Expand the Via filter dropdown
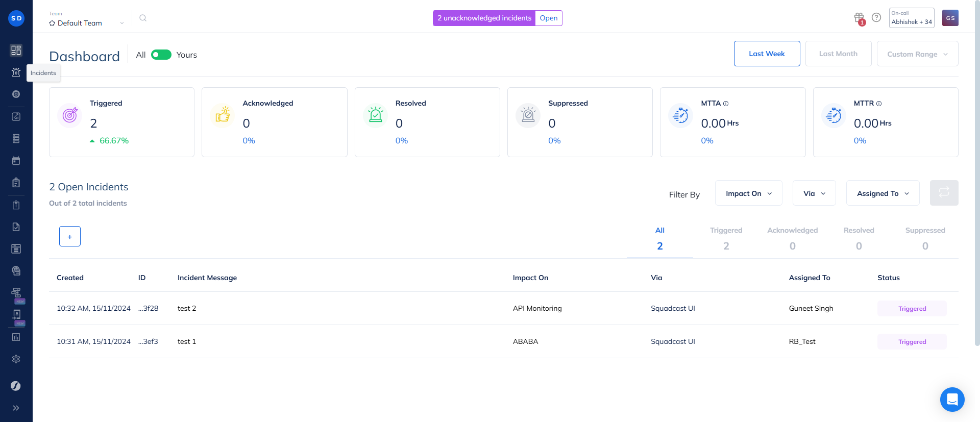Image resolution: width=980 pixels, height=422 pixels. pyautogui.click(x=814, y=193)
